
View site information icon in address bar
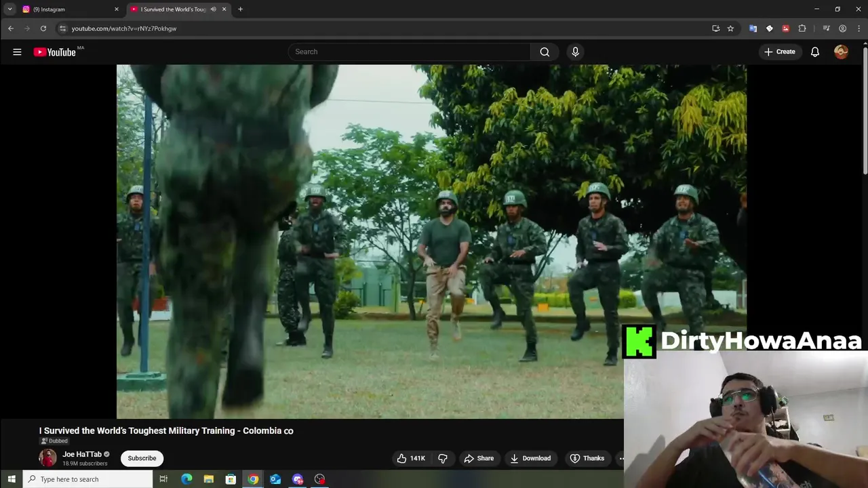[x=62, y=28]
